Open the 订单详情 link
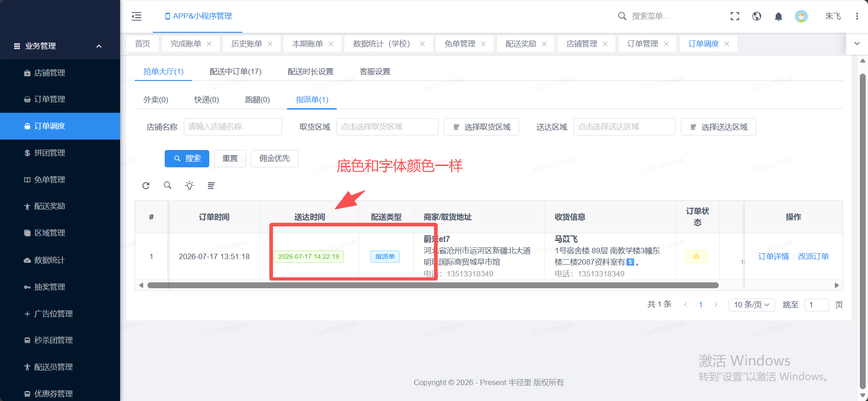 [773, 256]
